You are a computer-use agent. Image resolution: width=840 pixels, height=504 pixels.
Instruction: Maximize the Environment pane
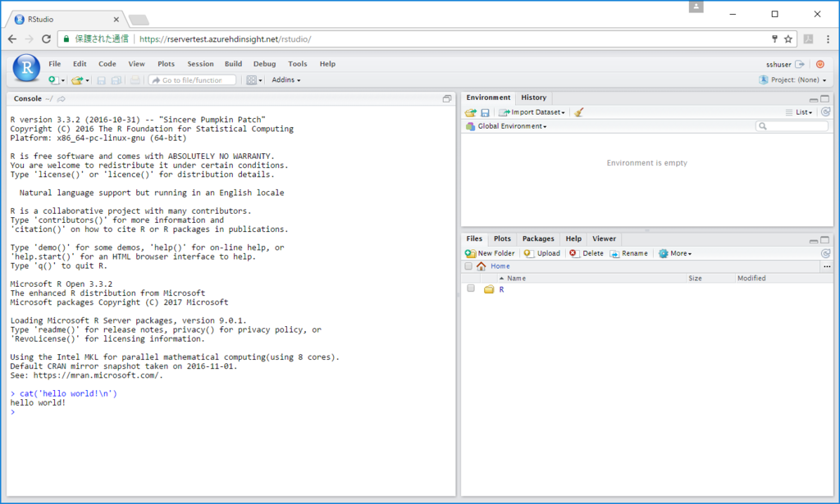tap(825, 98)
